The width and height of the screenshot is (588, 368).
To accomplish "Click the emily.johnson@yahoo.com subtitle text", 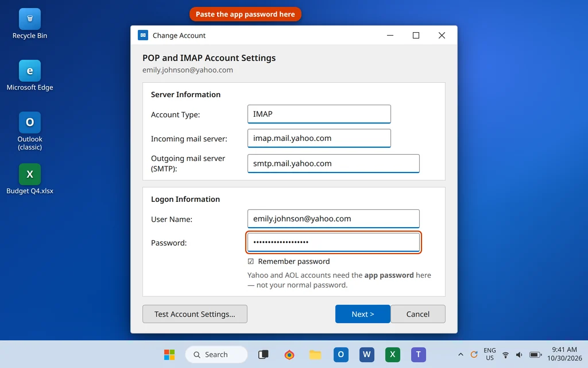I will [188, 70].
